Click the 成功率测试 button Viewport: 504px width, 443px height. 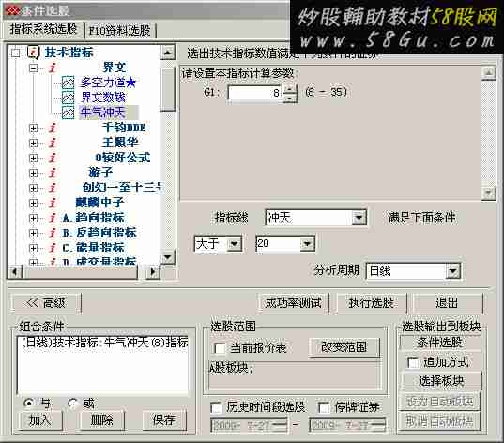click(294, 303)
